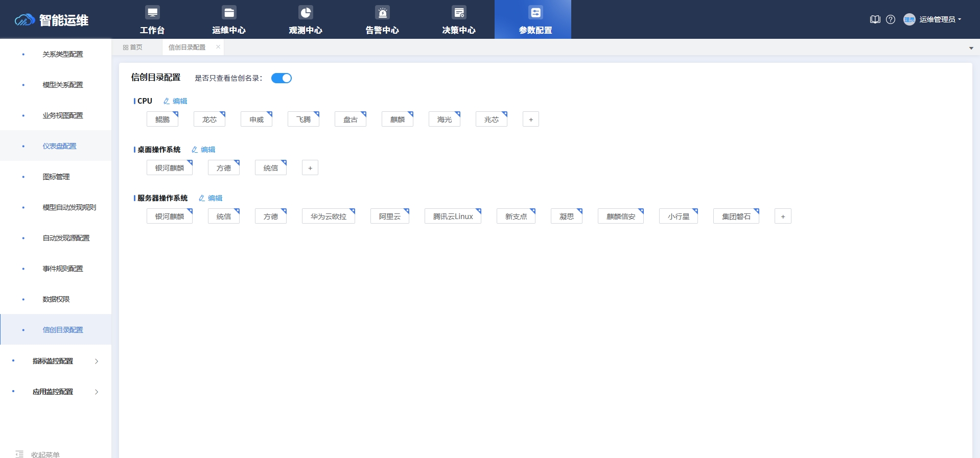Switch to the 首页 tab

pyautogui.click(x=133, y=47)
